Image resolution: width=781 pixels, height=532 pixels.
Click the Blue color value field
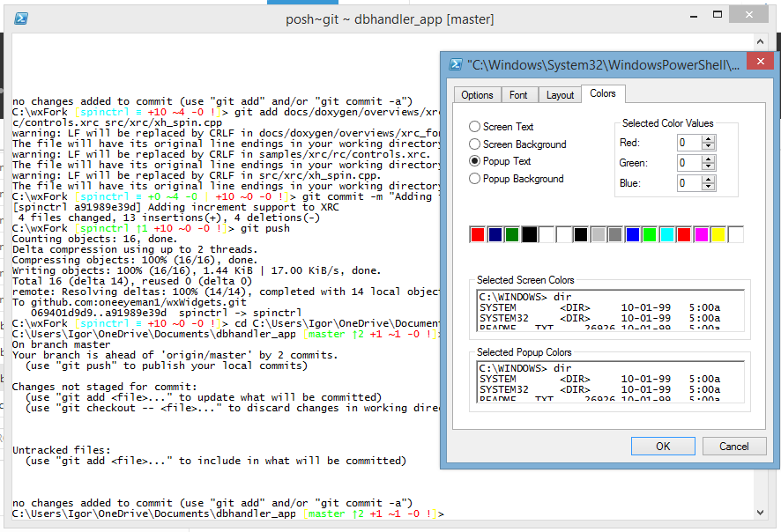point(689,183)
